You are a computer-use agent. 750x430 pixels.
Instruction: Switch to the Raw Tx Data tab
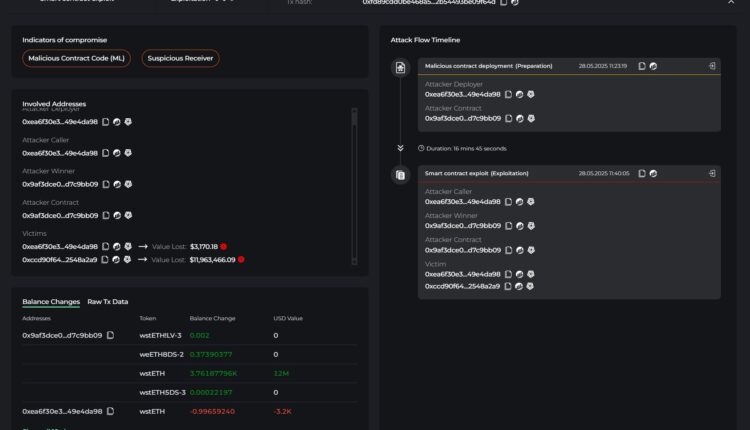(107, 301)
